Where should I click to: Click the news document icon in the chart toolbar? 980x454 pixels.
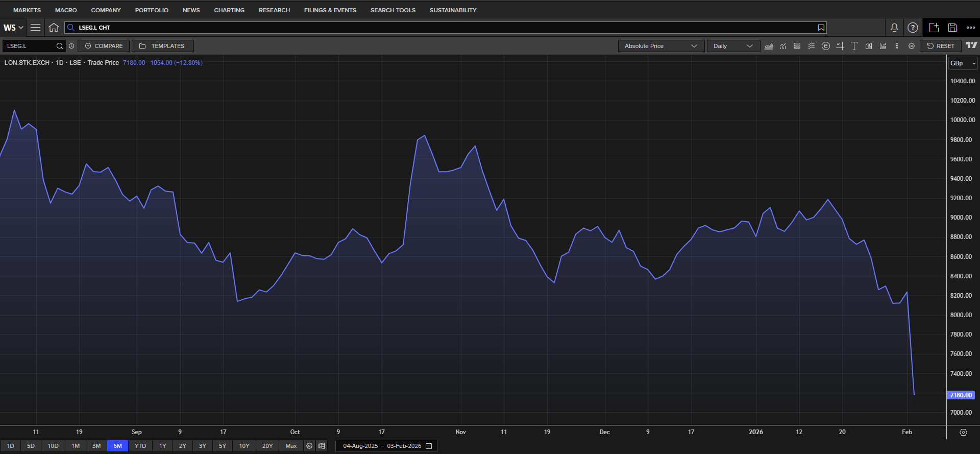tap(869, 46)
